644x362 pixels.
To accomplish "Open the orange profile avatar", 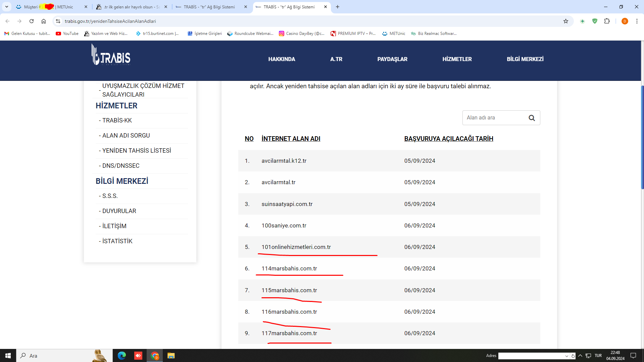I will coord(625,21).
